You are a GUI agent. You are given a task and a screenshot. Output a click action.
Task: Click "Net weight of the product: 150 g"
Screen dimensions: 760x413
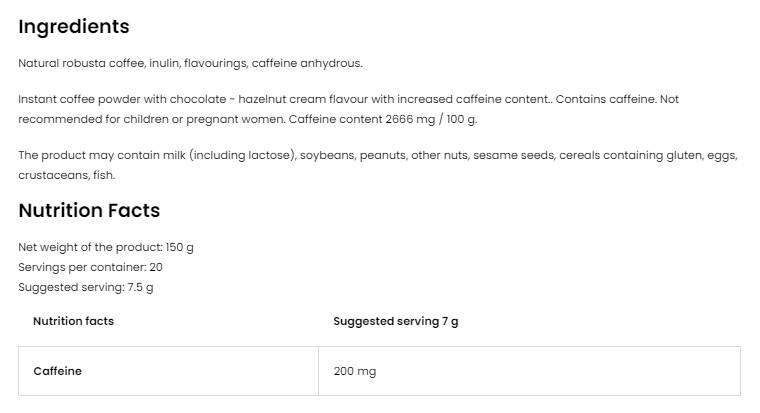point(106,247)
